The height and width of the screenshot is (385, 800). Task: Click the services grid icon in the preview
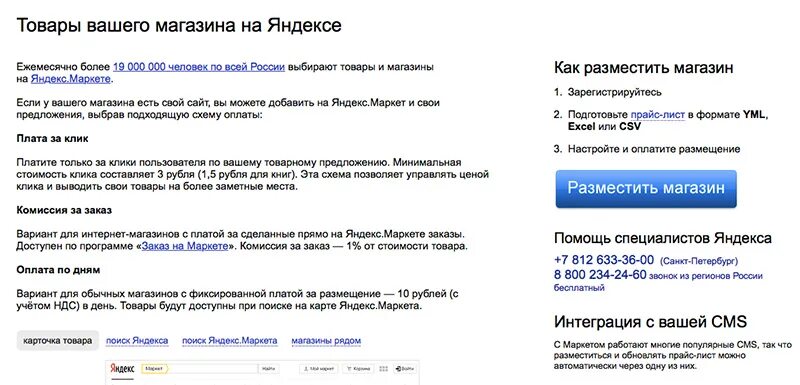[x=384, y=369]
